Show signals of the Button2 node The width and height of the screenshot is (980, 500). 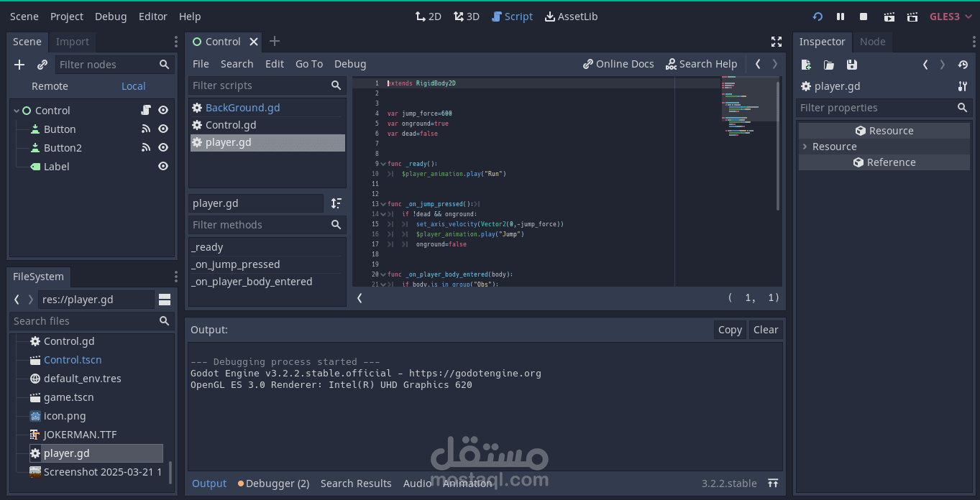(x=146, y=148)
